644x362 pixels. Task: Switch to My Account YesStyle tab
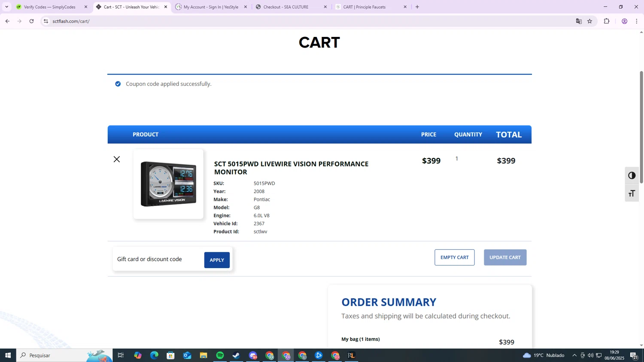(211, 7)
